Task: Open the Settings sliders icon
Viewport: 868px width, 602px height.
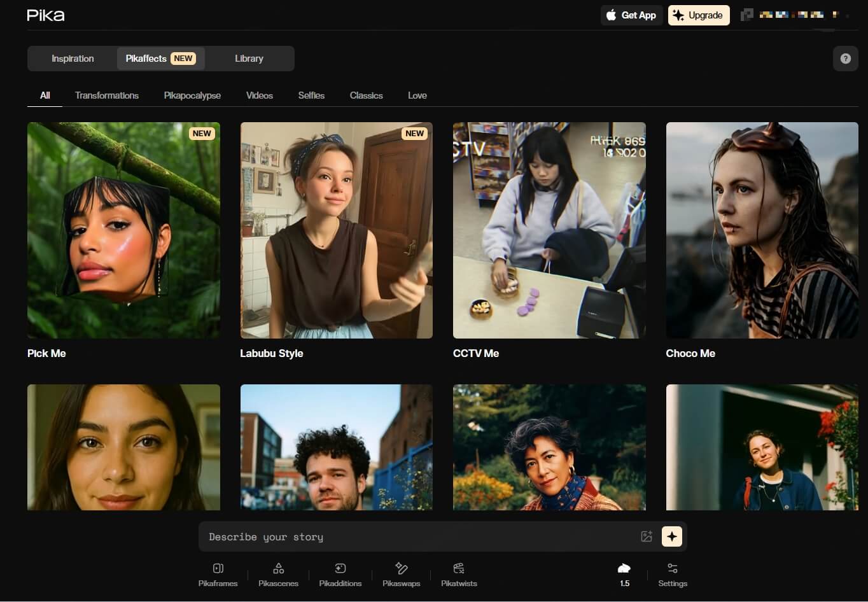Action: coord(673,574)
